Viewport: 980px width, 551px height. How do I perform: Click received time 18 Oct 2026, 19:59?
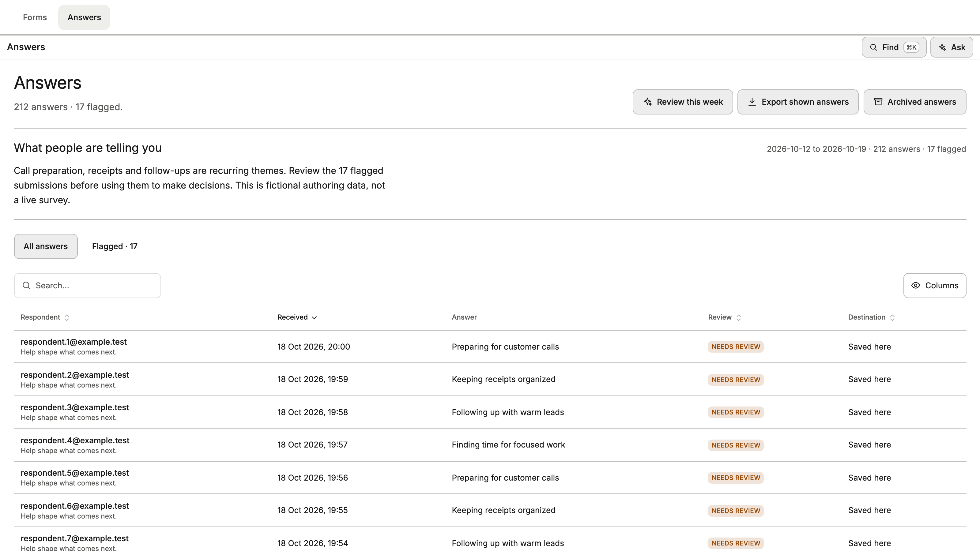(x=312, y=379)
